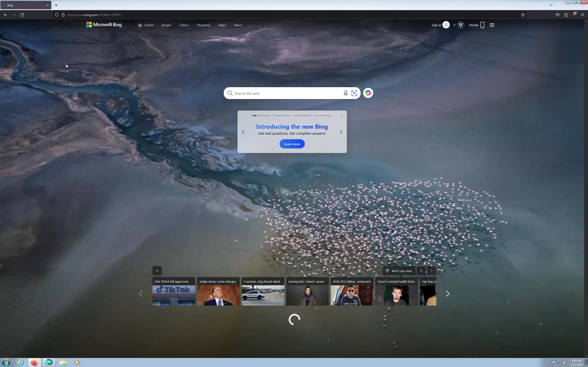Bookmark page with star icon

(x=523, y=15)
